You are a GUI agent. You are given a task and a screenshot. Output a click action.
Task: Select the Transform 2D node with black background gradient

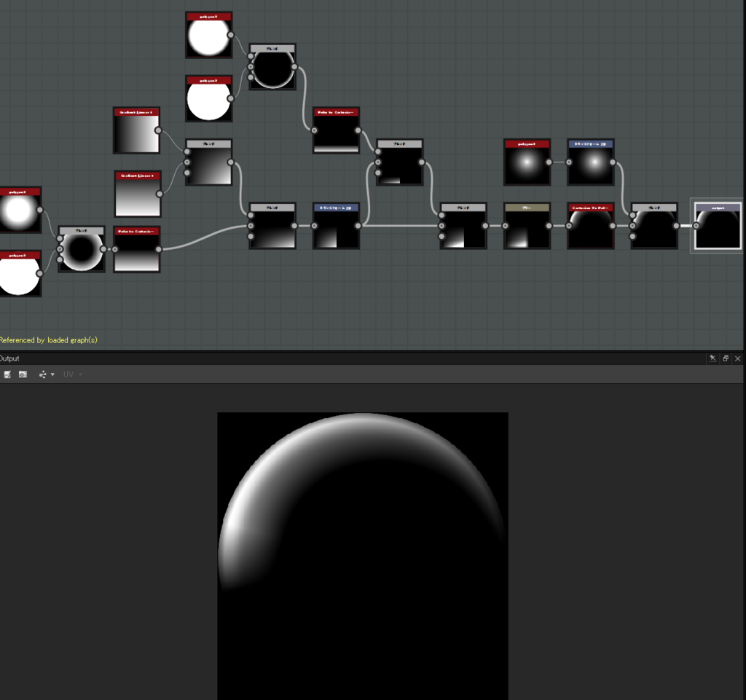[337, 226]
